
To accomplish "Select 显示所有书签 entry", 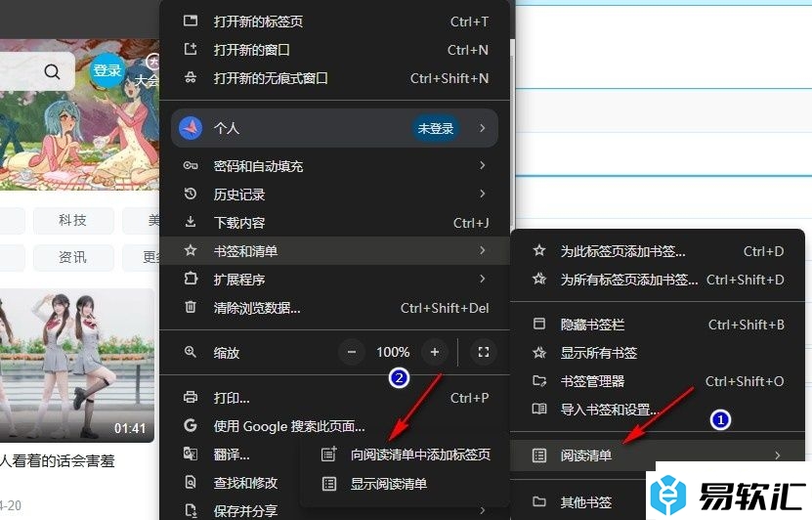I will 658,353.
